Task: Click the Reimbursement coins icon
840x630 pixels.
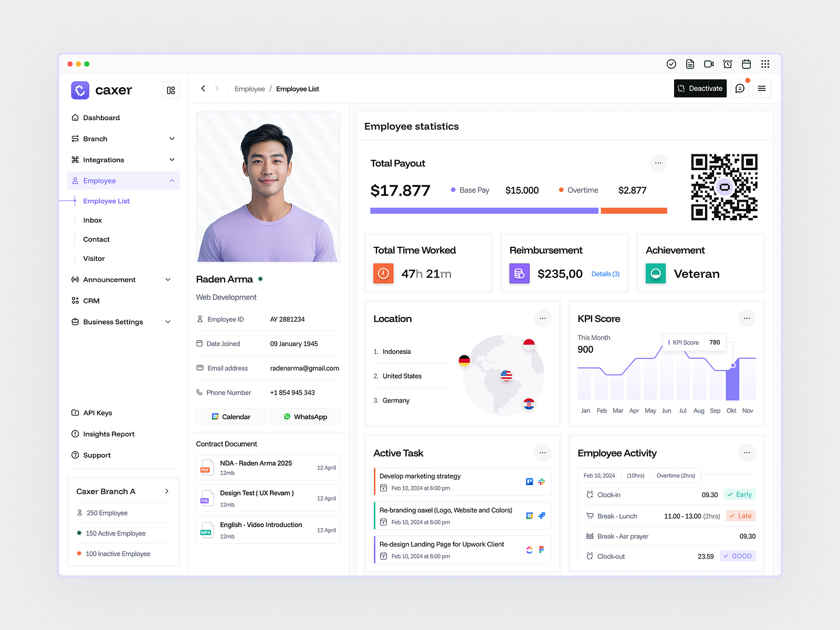Action: click(x=519, y=274)
